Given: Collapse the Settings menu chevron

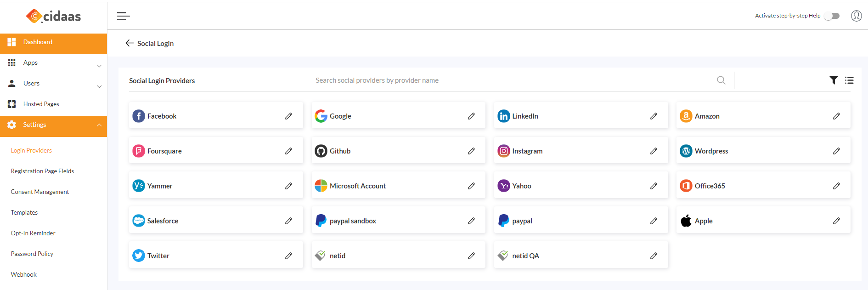Looking at the screenshot, I should [99, 125].
